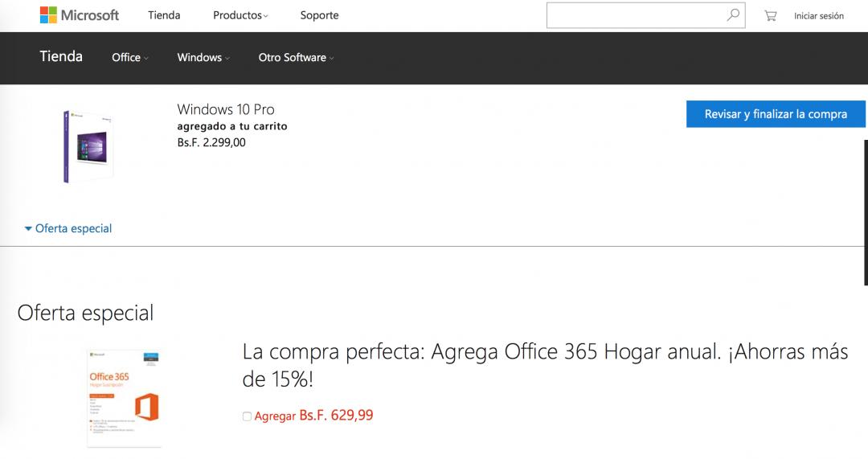Click the Agregar Bs.F. 629,99 label
This screenshot has height=459, width=868.
(x=313, y=416)
